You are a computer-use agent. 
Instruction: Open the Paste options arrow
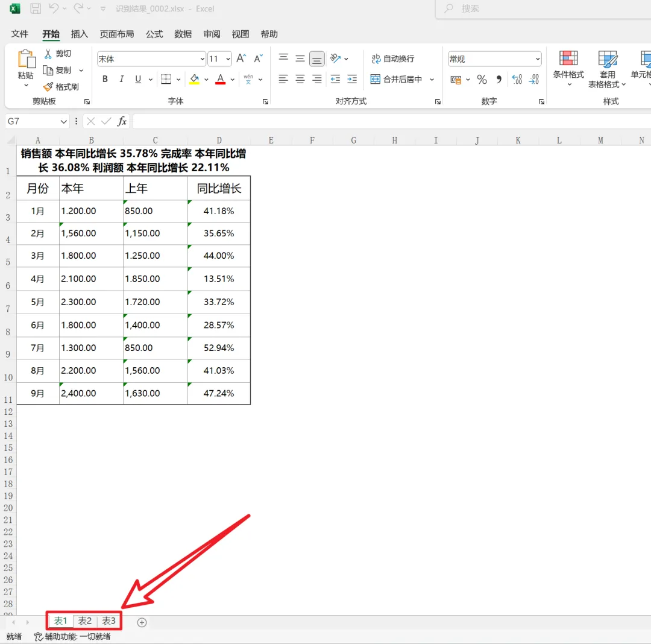pyautogui.click(x=26, y=85)
